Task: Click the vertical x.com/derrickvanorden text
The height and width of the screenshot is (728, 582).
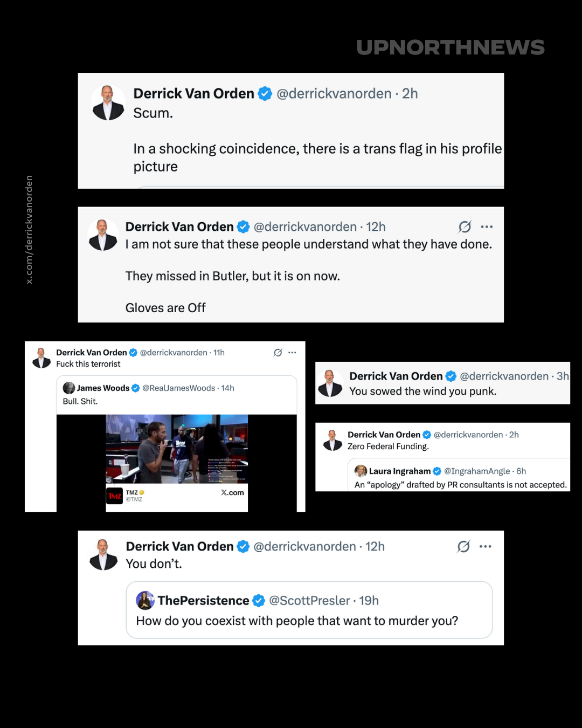Action: pyautogui.click(x=29, y=230)
